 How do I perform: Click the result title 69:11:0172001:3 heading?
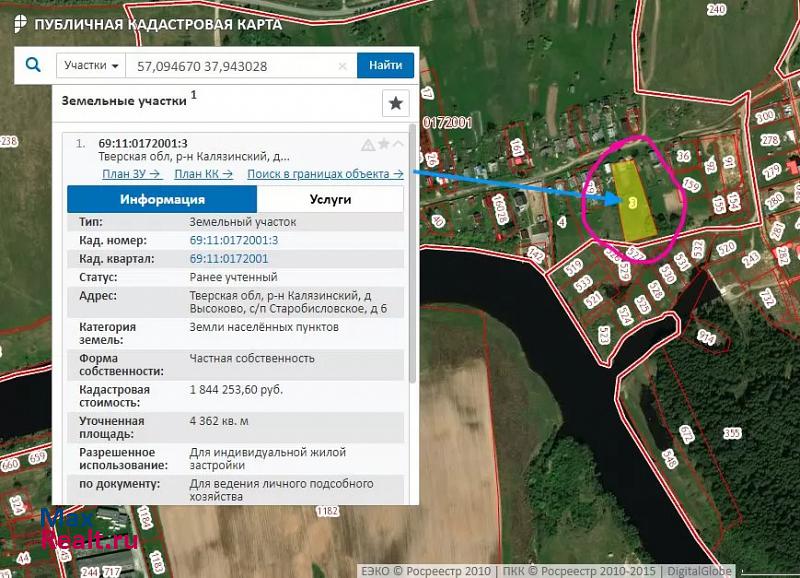coord(143,143)
